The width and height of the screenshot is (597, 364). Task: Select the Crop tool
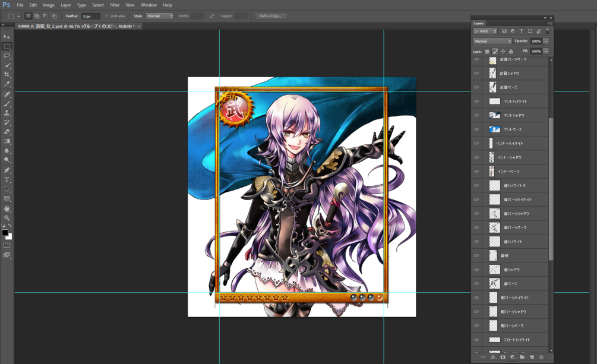click(7, 75)
